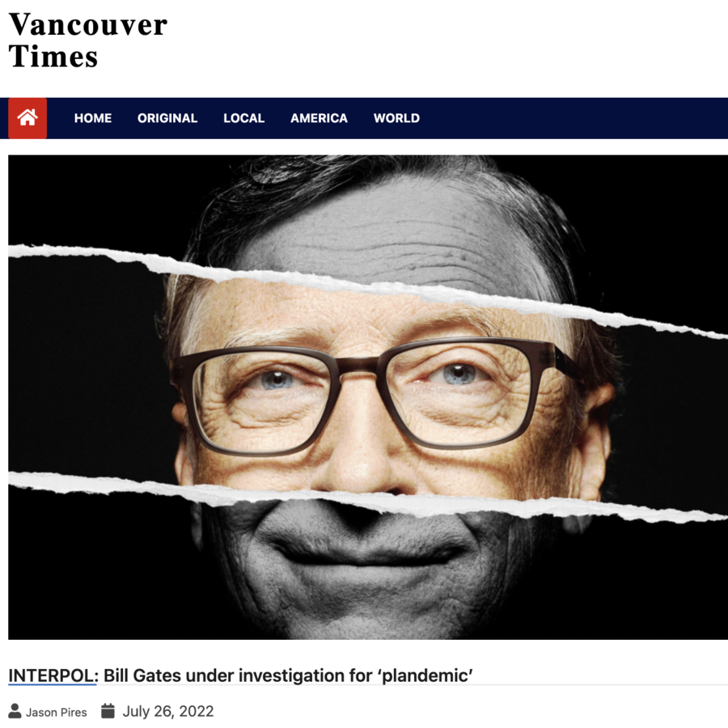Viewport: 728px width, 728px height.
Task: Click the word 'plandemic' in the headline
Action: (426, 675)
